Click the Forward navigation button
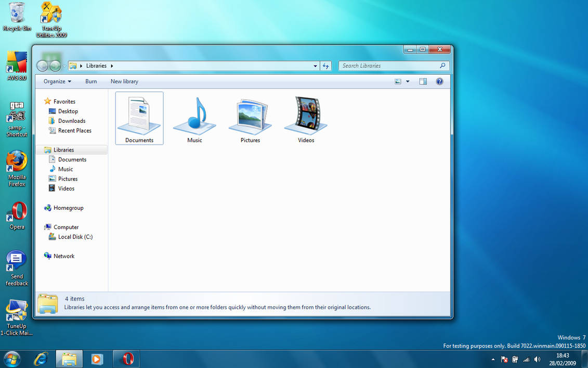The image size is (588, 368). click(55, 66)
